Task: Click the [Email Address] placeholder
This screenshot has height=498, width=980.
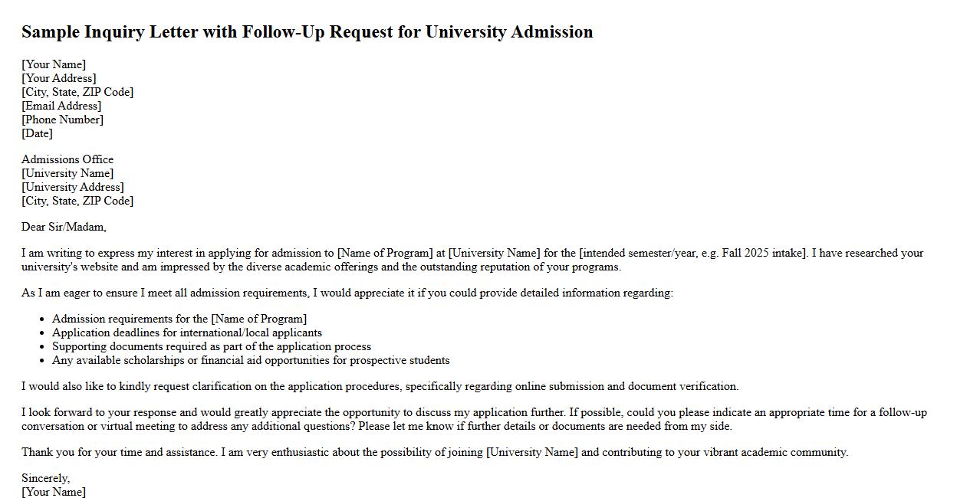Action: click(x=61, y=106)
